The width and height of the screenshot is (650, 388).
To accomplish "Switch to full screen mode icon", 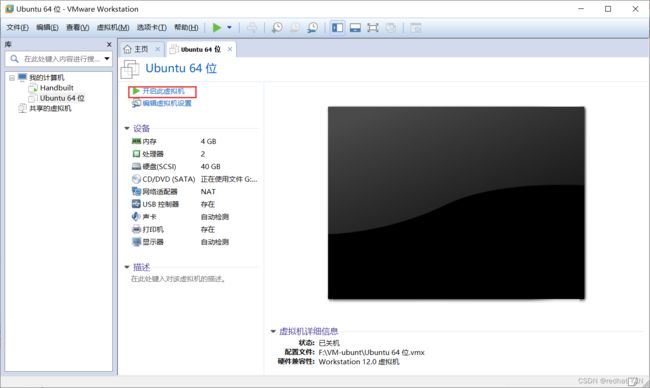I will click(x=373, y=28).
